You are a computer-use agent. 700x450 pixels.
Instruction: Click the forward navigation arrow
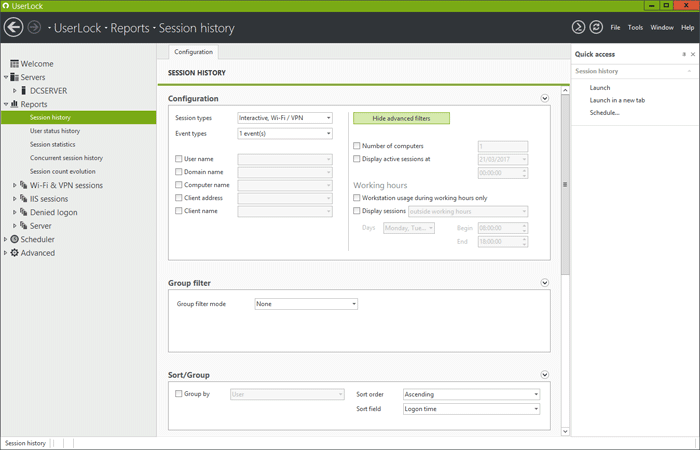34,27
